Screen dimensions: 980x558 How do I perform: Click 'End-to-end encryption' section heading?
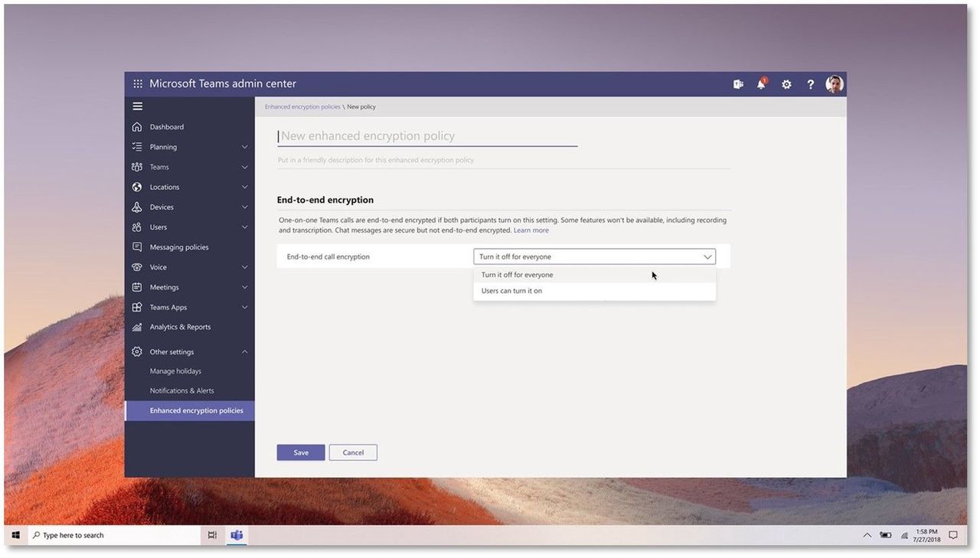[x=325, y=200]
